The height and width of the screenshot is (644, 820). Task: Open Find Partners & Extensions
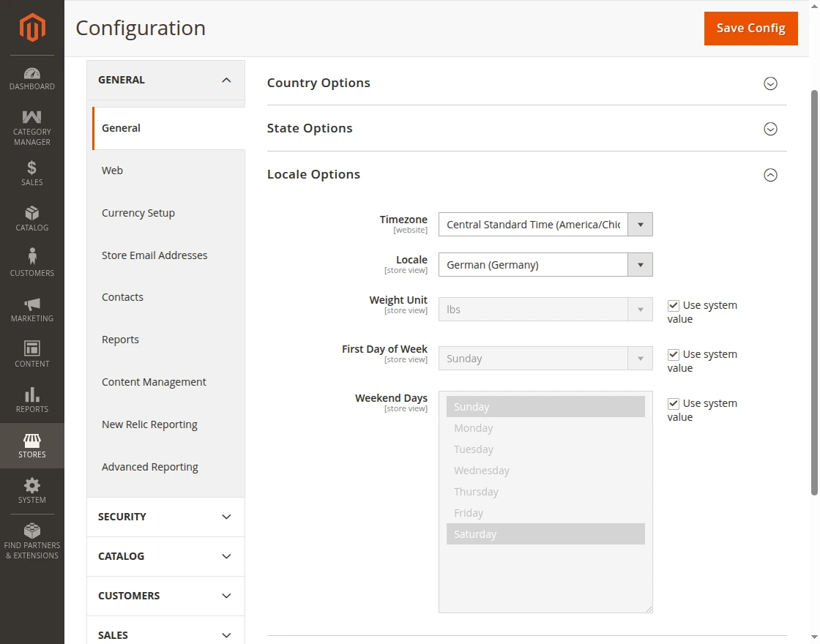32,542
